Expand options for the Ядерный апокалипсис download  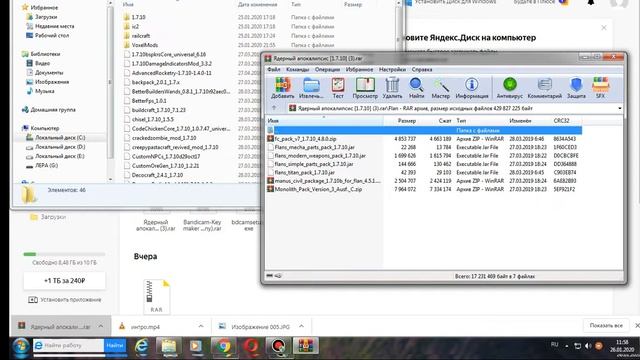coord(101,326)
